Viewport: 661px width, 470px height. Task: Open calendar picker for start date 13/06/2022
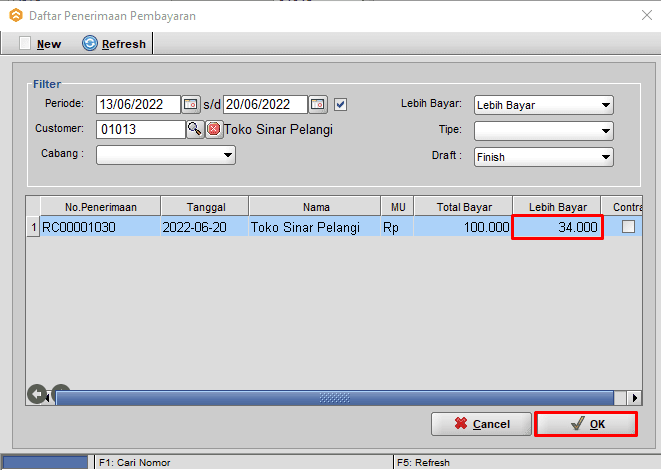[191, 104]
